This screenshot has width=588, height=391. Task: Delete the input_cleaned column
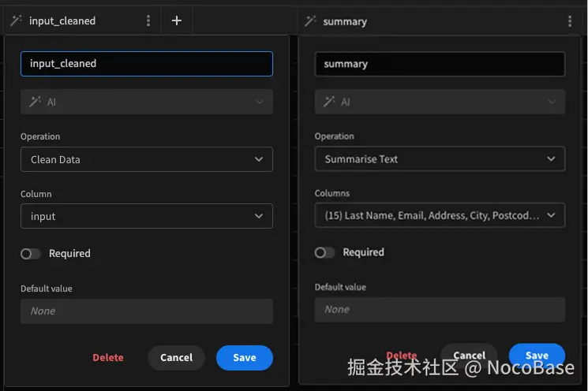point(108,358)
